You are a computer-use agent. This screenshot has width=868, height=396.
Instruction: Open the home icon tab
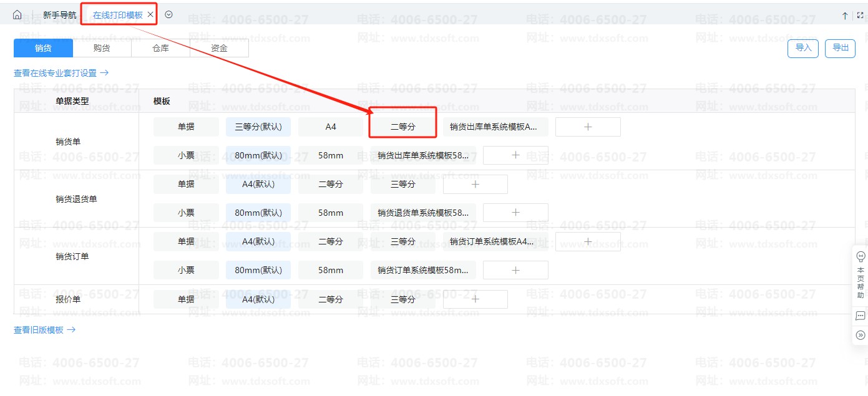(17, 14)
